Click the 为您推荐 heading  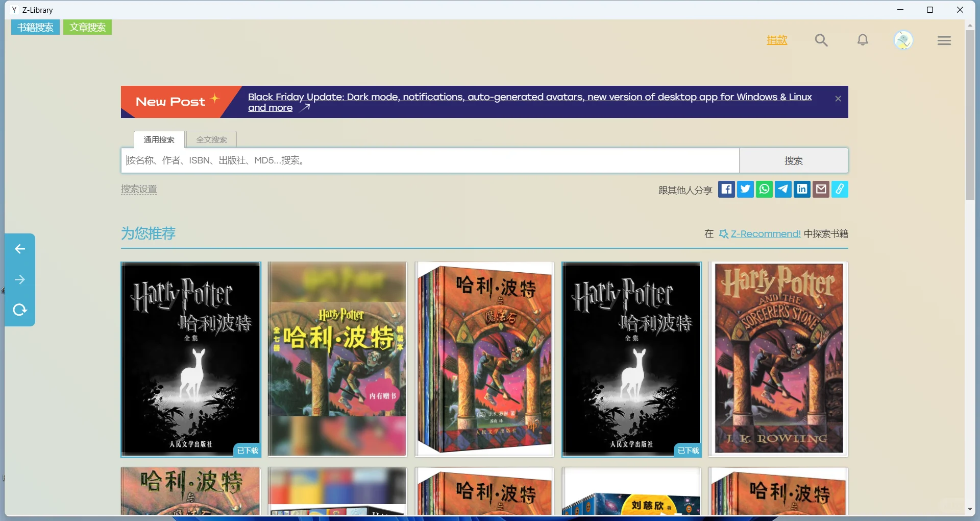pyautogui.click(x=148, y=233)
